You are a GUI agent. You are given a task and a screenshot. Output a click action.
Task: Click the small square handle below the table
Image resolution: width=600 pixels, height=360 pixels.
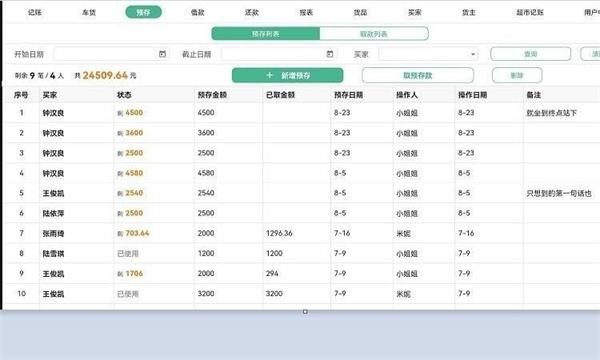coord(305,312)
